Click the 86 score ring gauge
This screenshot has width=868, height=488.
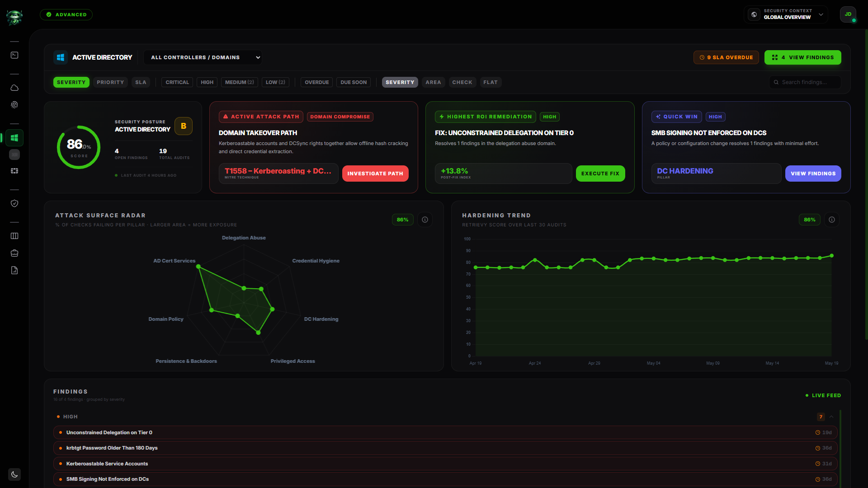click(x=79, y=147)
